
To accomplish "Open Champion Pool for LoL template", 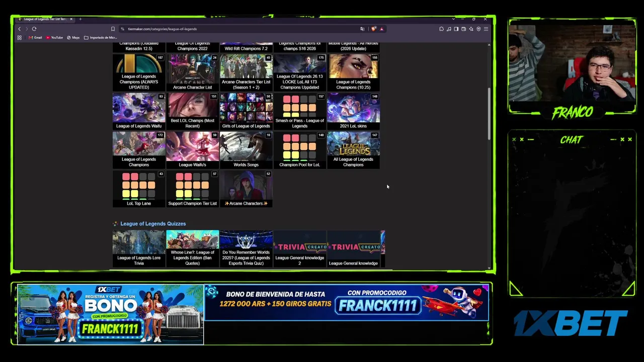I will pyautogui.click(x=300, y=150).
